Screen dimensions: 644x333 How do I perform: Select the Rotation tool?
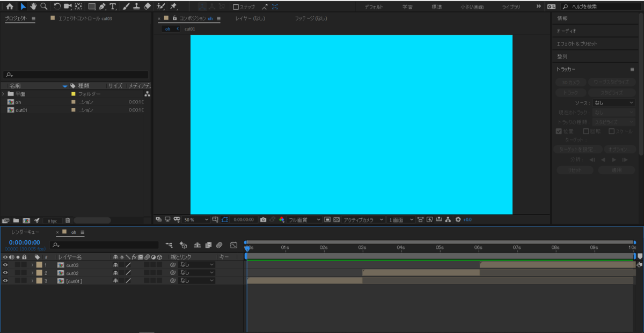57,7
